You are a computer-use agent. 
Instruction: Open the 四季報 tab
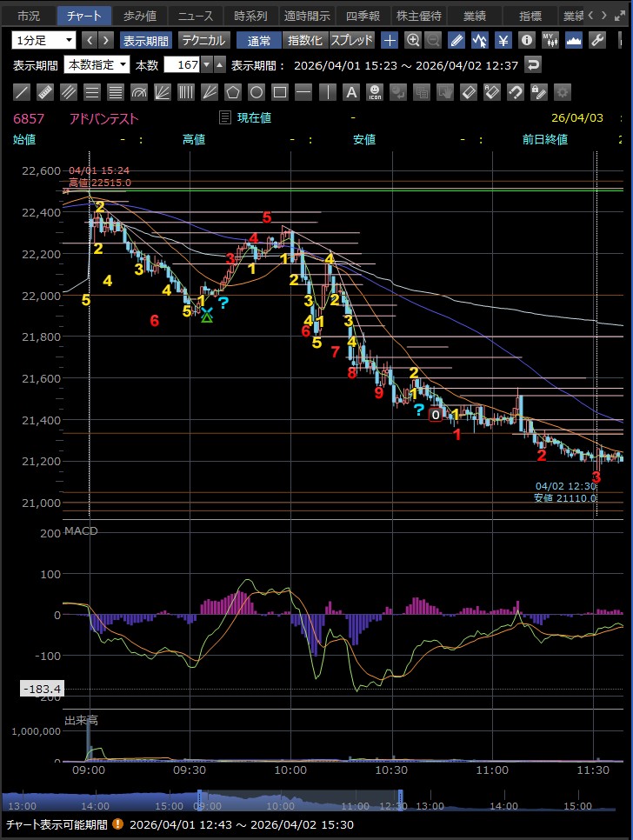[x=362, y=16]
